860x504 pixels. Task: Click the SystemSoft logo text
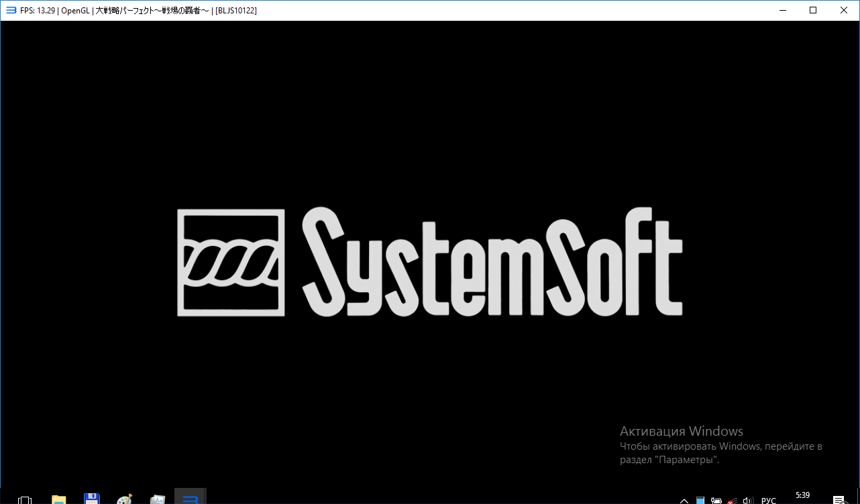[492, 261]
